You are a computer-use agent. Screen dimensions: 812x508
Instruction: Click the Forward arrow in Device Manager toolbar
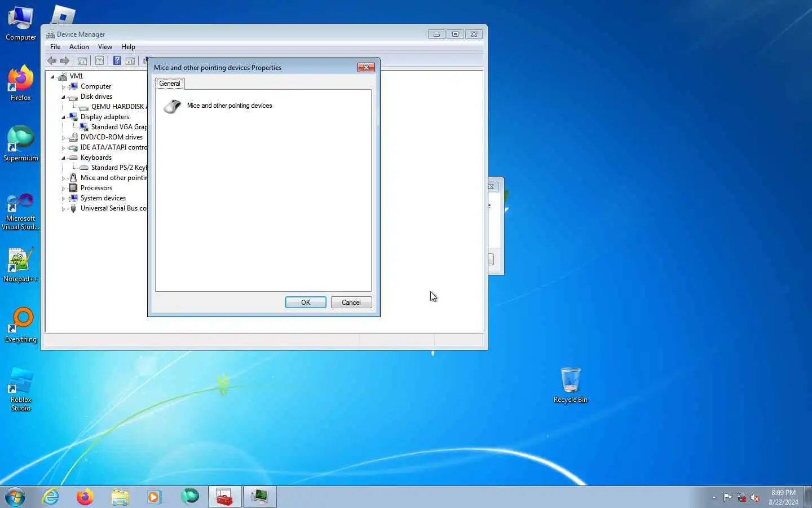65,61
